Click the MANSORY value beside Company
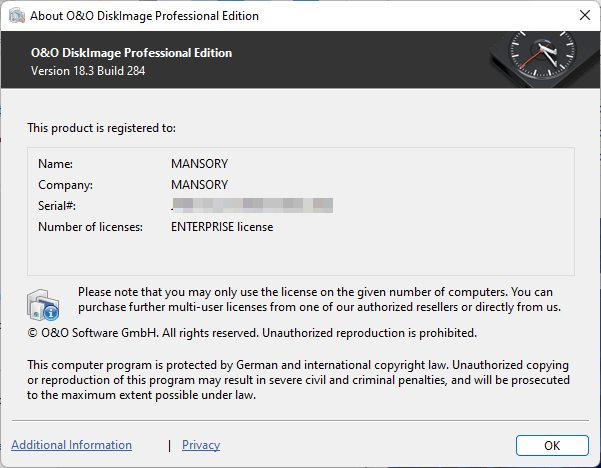 tap(200, 184)
